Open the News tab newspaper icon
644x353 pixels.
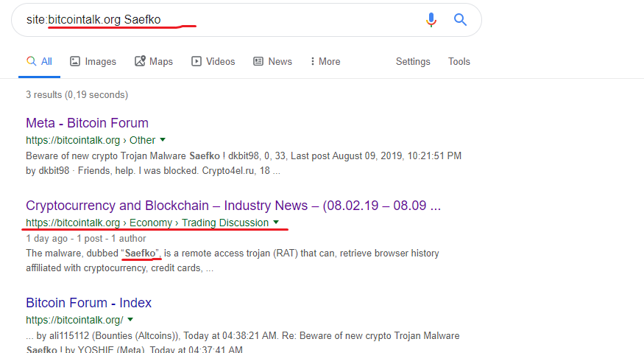click(258, 61)
